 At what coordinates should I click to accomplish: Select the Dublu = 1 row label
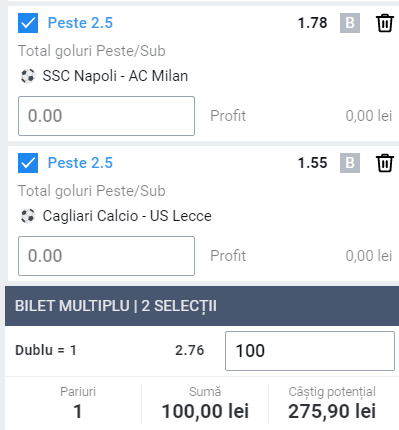click(x=46, y=350)
